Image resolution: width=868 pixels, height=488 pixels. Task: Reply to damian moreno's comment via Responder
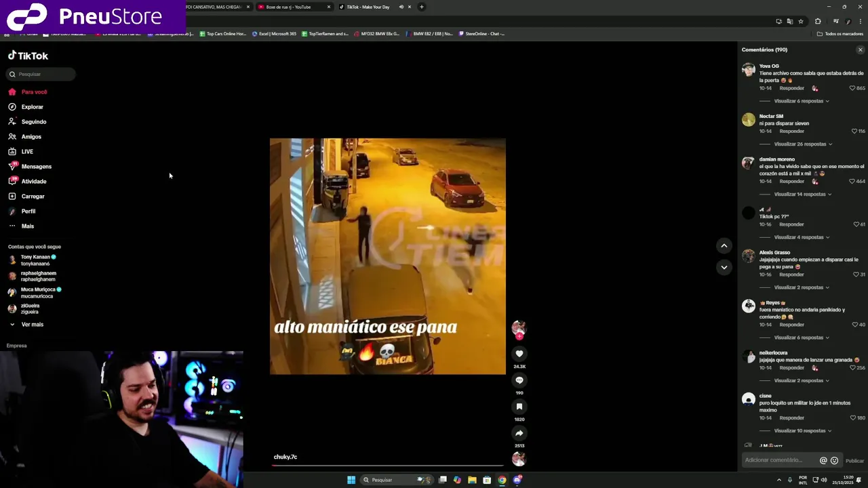pyautogui.click(x=791, y=182)
